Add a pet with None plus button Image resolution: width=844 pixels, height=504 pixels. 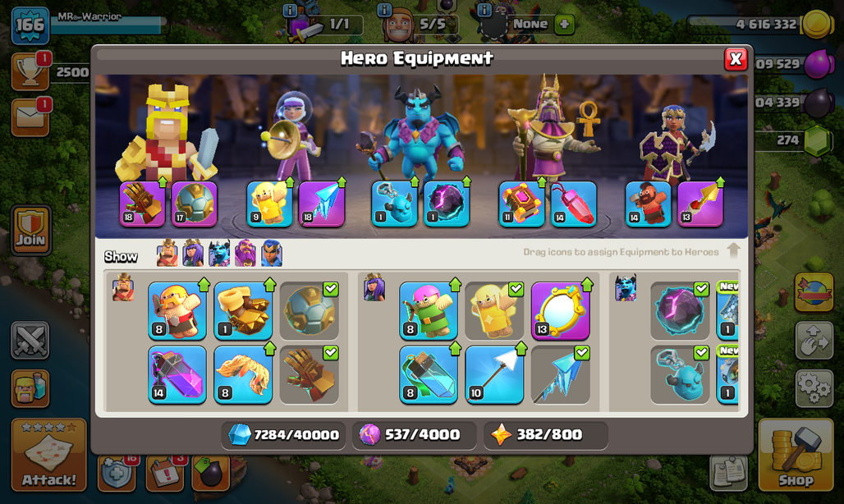point(564,24)
